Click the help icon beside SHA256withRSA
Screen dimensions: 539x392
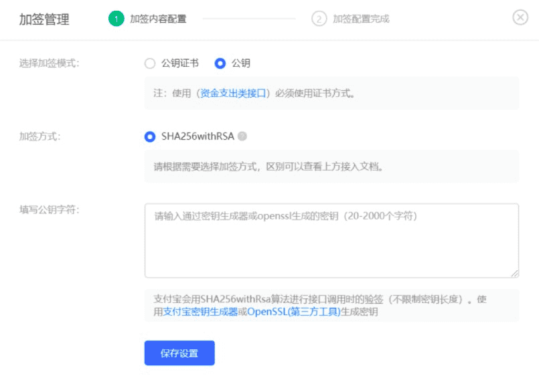(x=242, y=136)
